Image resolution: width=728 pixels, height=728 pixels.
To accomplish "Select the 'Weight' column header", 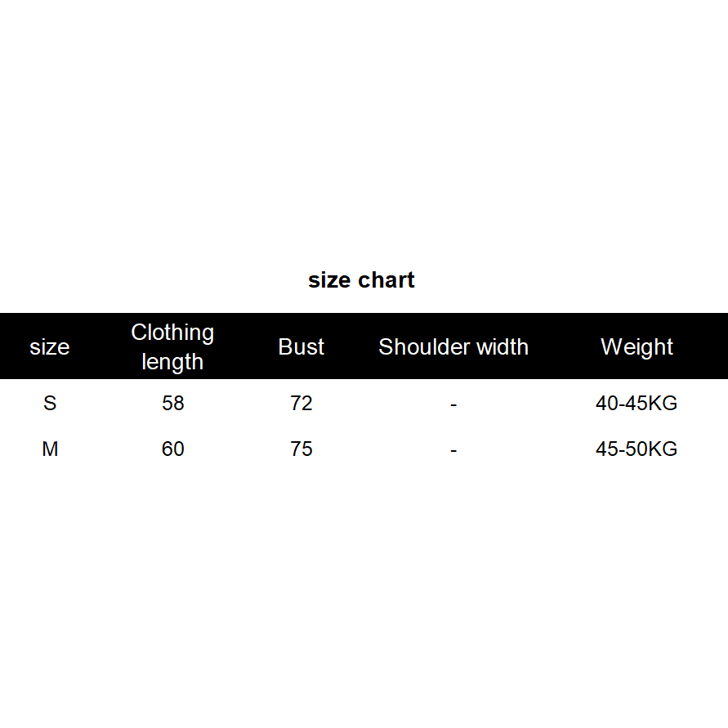I will [x=636, y=346].
